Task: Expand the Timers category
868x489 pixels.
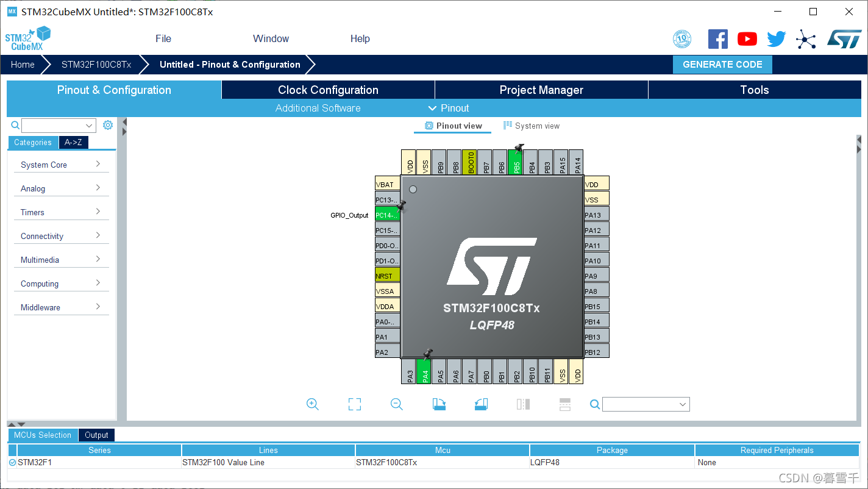Action: (x=61, y=212)
